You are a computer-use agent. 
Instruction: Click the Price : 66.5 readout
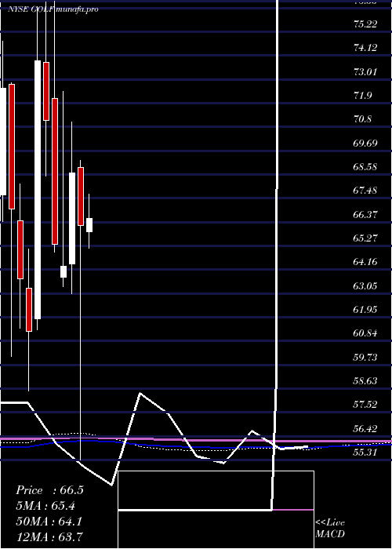tap(49, 490)
